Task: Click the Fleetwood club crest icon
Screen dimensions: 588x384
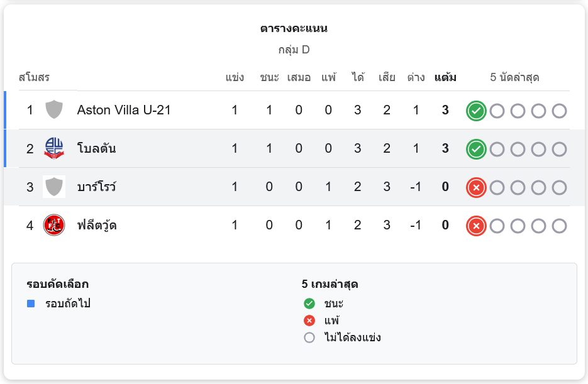Action: (x=54, y=225)
